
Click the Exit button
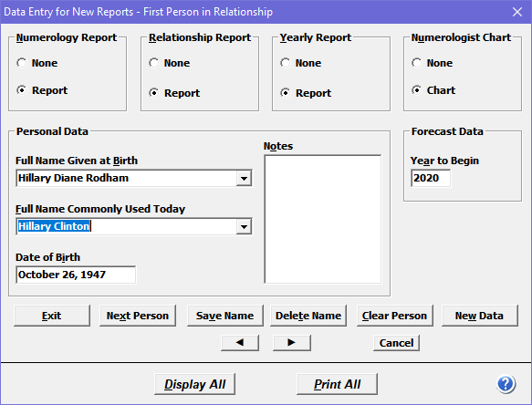point(52,316)
